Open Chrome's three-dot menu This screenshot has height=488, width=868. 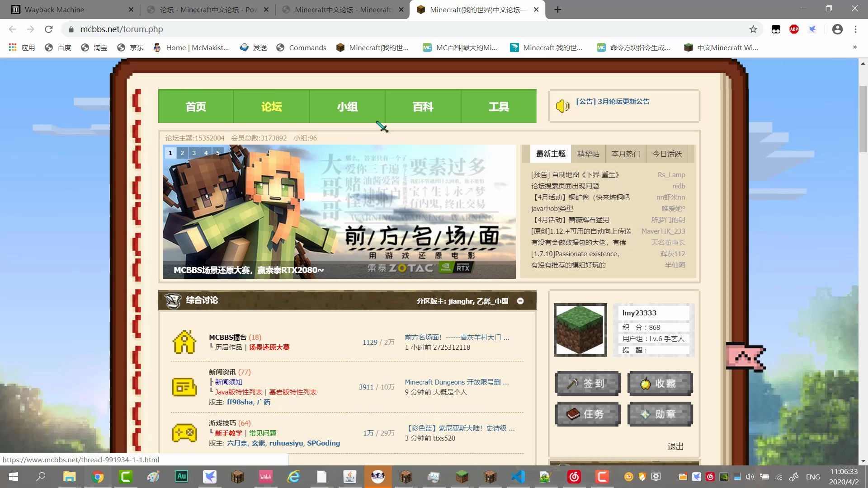(x=855, y=29)
